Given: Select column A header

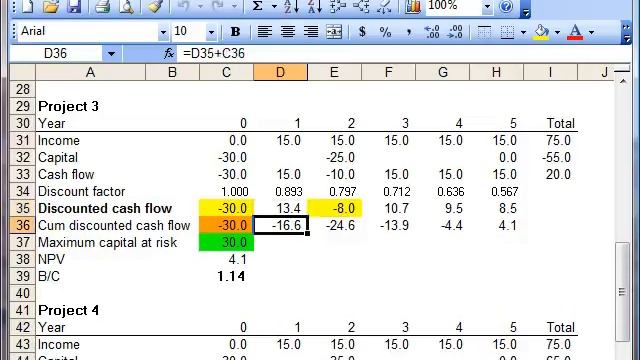Looking at the screenshot, I should [90, 72].
